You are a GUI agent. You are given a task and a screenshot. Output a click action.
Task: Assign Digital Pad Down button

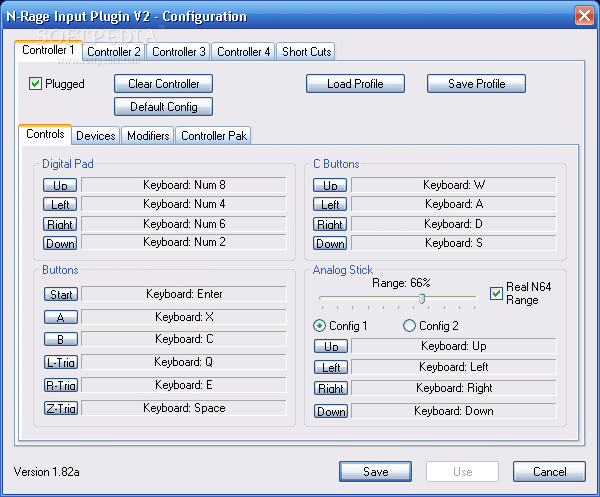click(x=60, y=243)
